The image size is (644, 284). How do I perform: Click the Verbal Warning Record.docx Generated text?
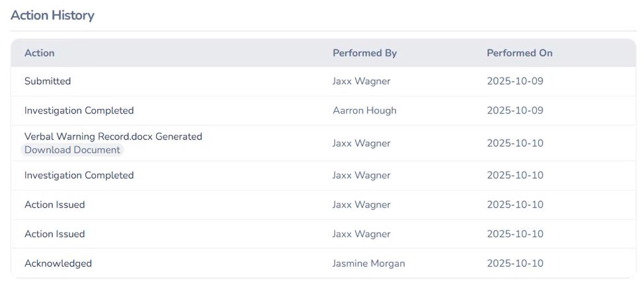tap(113, 137)
